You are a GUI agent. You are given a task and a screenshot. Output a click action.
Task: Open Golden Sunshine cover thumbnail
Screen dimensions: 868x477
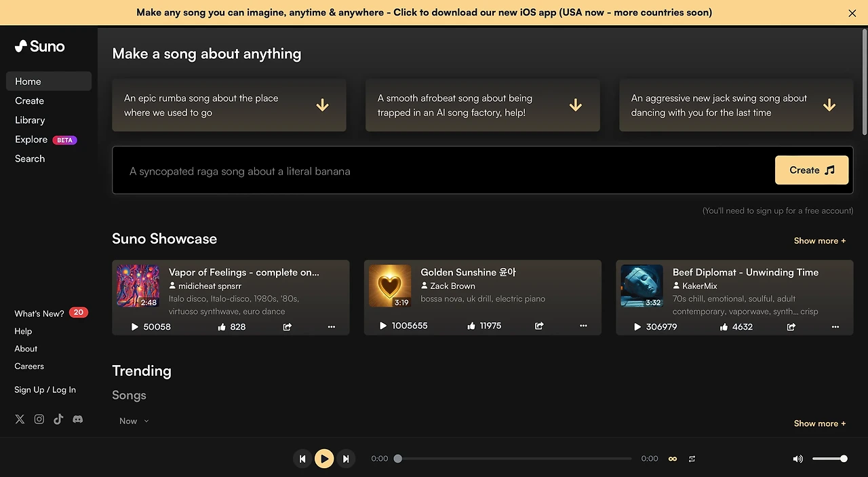point(390,286)
